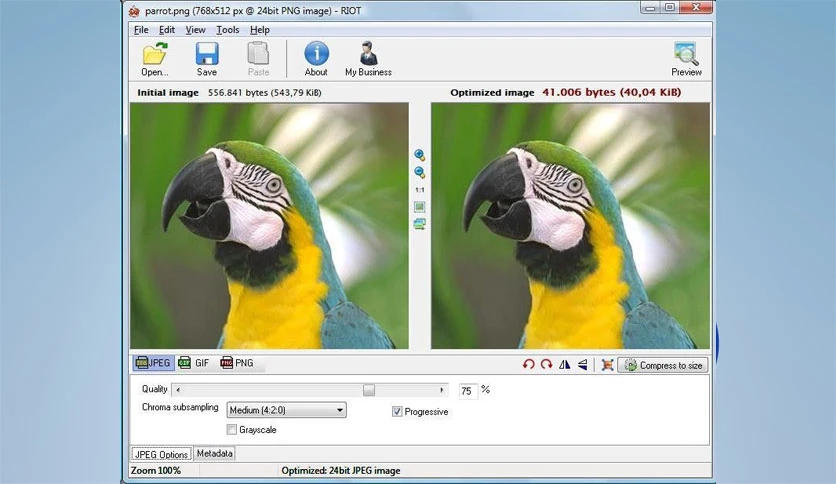Viewport: 836px width, 484px height.
Task: Click the My Business toolbar icon
Action: click(x=368, y=59)
